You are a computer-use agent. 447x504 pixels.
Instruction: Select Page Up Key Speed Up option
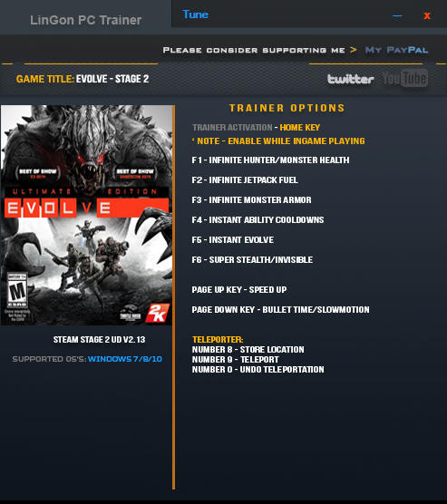coord(239,289)
